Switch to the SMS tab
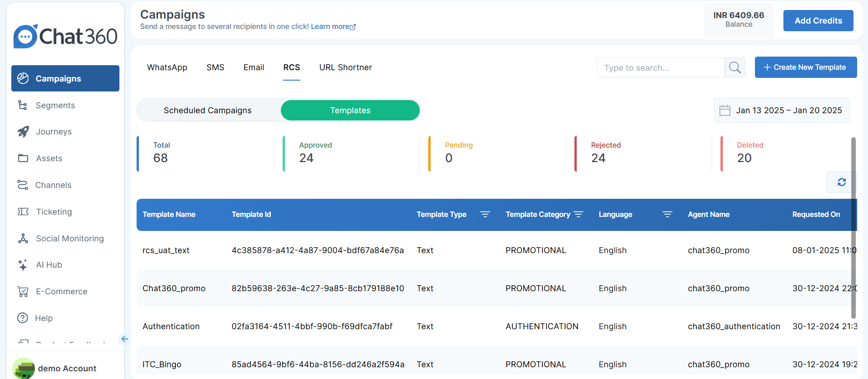The image size is (868, 379). click(x=215, y=67)
